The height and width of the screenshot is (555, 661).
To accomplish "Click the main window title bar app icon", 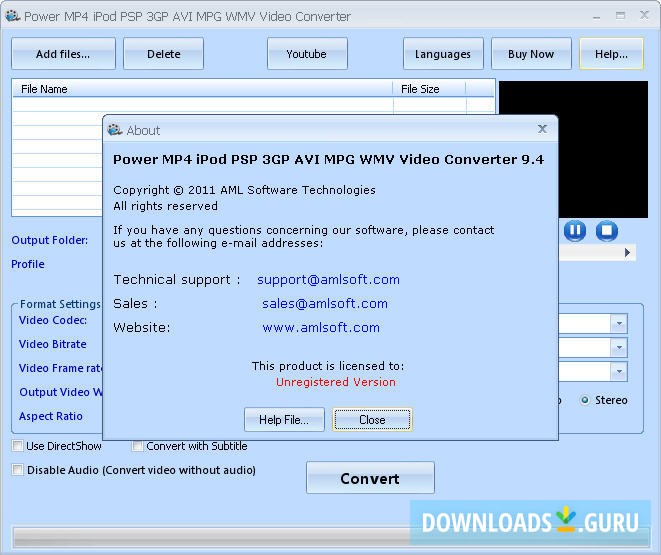I will coord(13,16).
